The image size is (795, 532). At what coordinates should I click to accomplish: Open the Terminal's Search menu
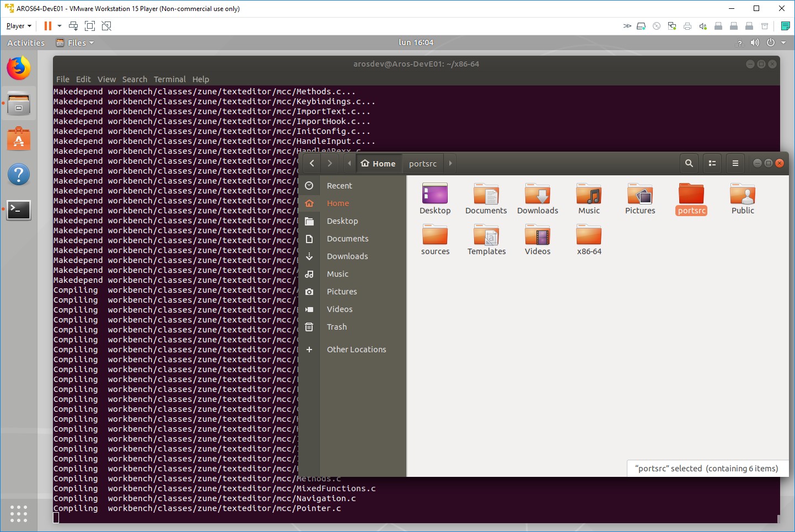tap(135, 79)
